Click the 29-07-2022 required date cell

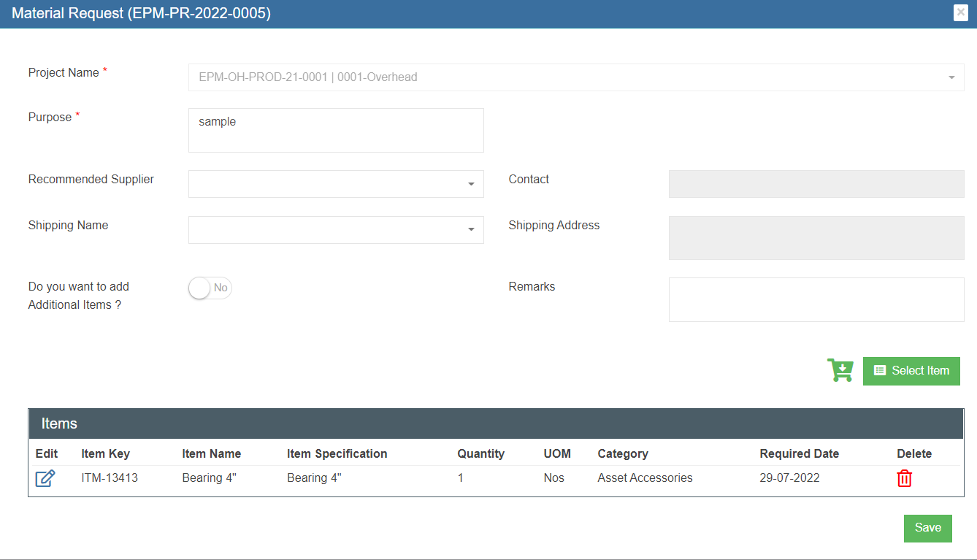coord(789,478)
